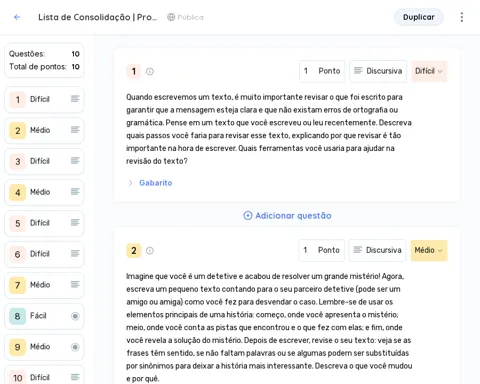Click the Adicionar questão link

pos(287,216)
